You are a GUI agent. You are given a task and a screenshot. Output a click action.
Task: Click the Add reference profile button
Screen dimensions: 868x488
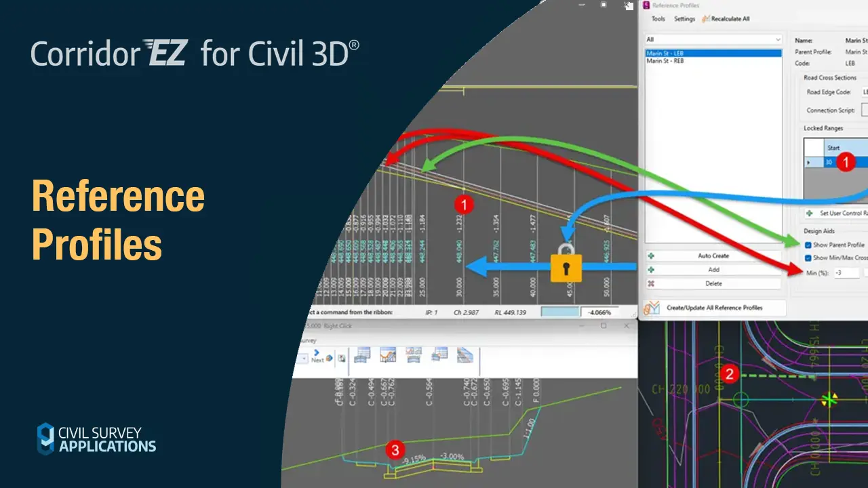[x=713, y=269]
